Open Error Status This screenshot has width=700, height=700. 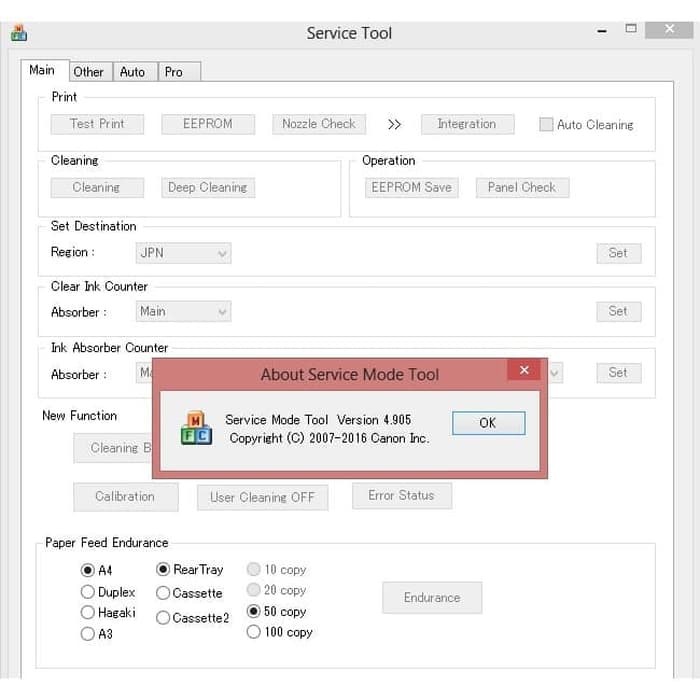(x=402, y=496)
